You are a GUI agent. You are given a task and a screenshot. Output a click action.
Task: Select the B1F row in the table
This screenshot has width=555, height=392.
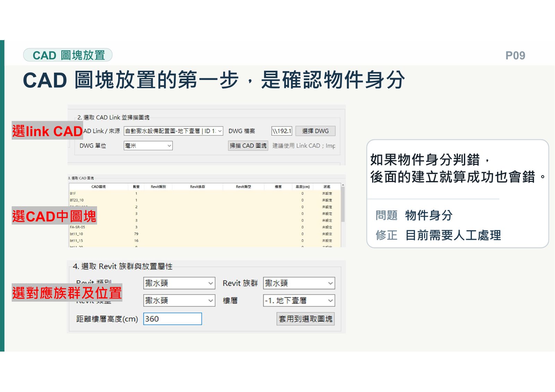(x=205, y=193)
